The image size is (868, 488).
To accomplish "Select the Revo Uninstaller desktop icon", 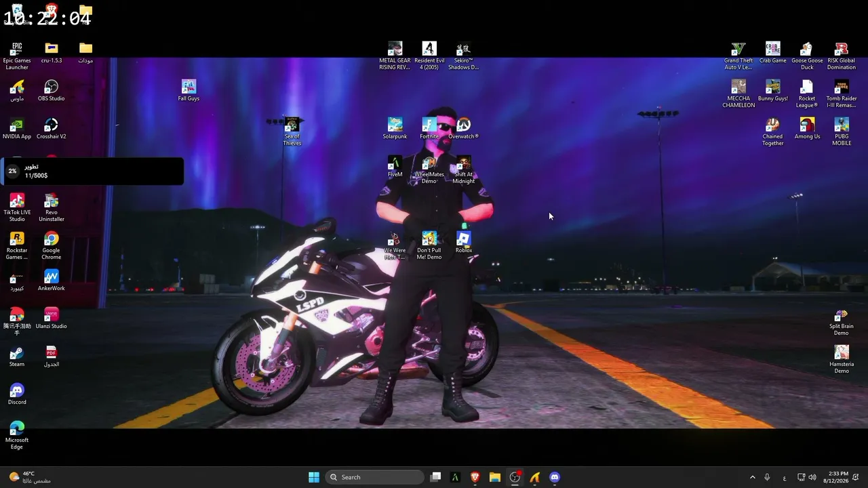I will coord(52,207).
